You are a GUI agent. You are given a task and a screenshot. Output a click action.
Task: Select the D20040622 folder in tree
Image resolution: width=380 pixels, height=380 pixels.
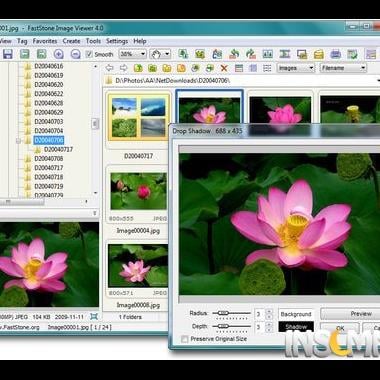pyautogui.click(x=49, y=94)
